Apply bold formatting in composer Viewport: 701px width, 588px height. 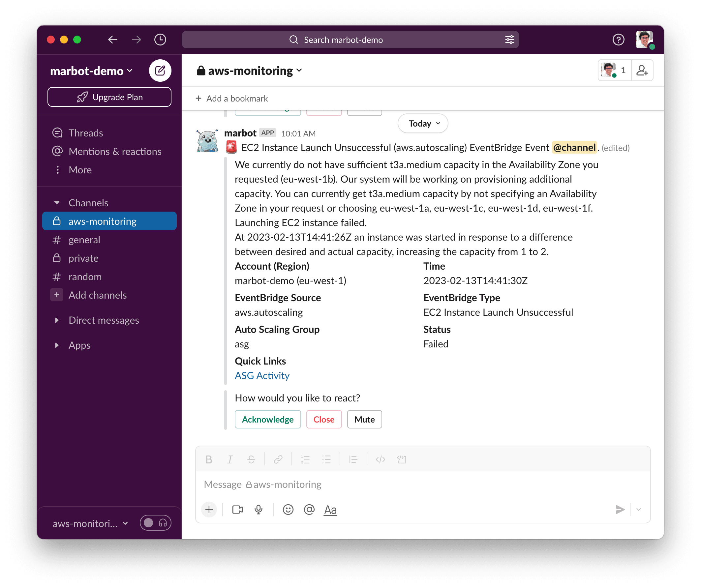pyautogui.click(x=209, y=459)
